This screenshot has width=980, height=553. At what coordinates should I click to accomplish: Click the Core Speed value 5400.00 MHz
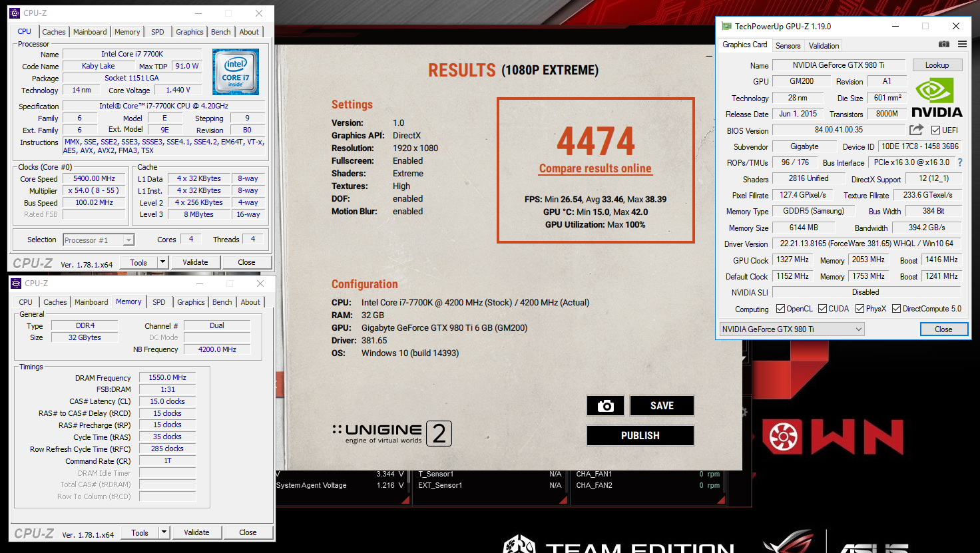pyautogui.click(x=94, y=178)
